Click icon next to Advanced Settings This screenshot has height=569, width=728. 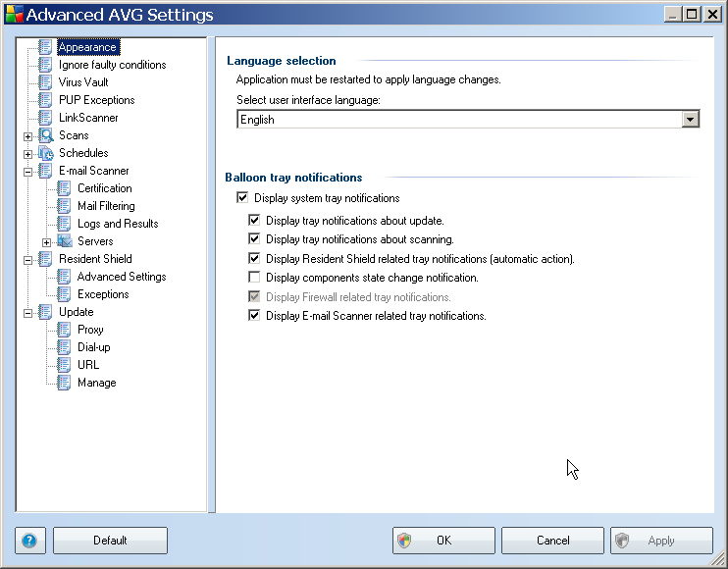(x=64, y=276)
